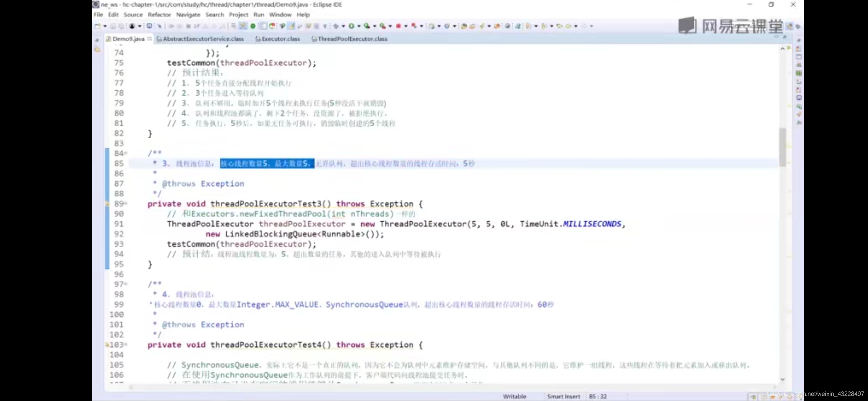The image size is (868, 401).
Task: Click the Step Return toolbar icon
Action: click(x=223, y=26)
